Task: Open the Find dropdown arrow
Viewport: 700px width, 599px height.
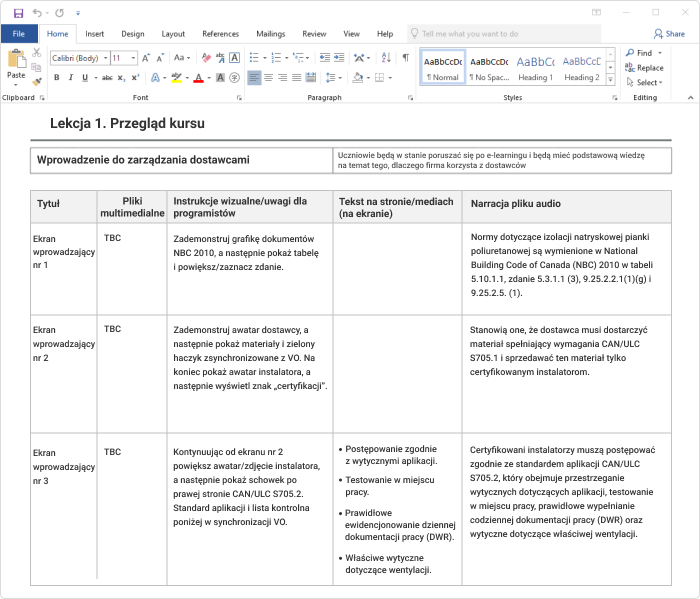Action: coord(660,53)
